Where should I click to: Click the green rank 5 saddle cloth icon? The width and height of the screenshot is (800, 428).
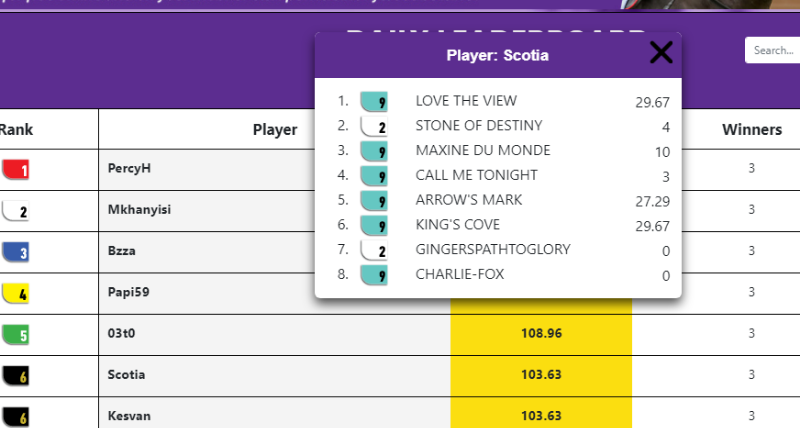(16, 334)
